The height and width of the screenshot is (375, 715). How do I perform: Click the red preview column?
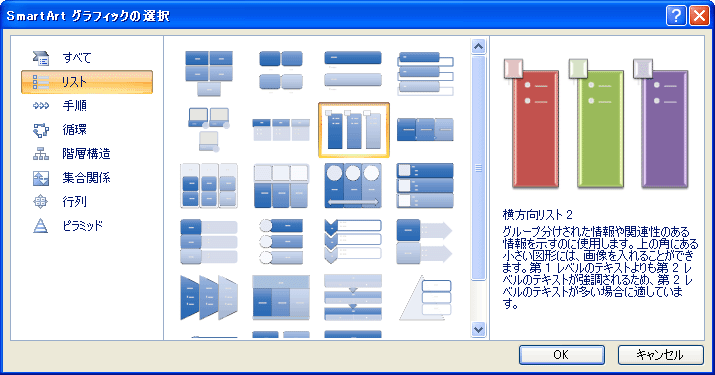point(536,129)
